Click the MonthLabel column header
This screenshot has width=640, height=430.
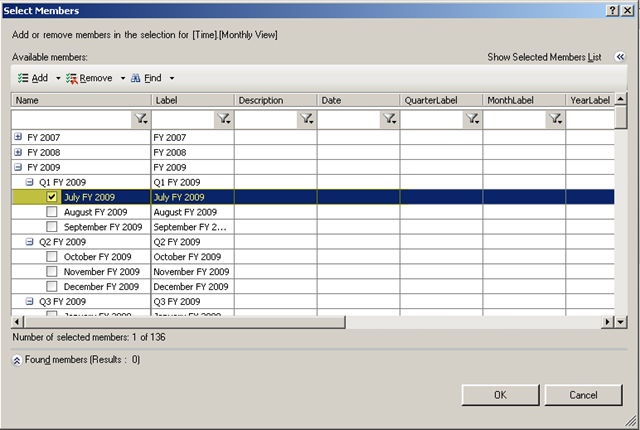click(x=524, y=100)
